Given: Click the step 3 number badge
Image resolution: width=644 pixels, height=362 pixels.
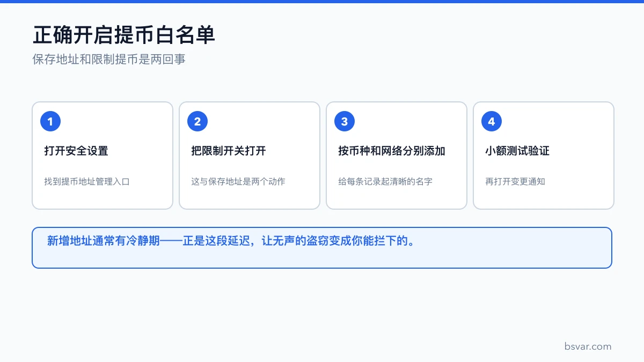Looking at the screenshot, I should [x=345, y=122].
